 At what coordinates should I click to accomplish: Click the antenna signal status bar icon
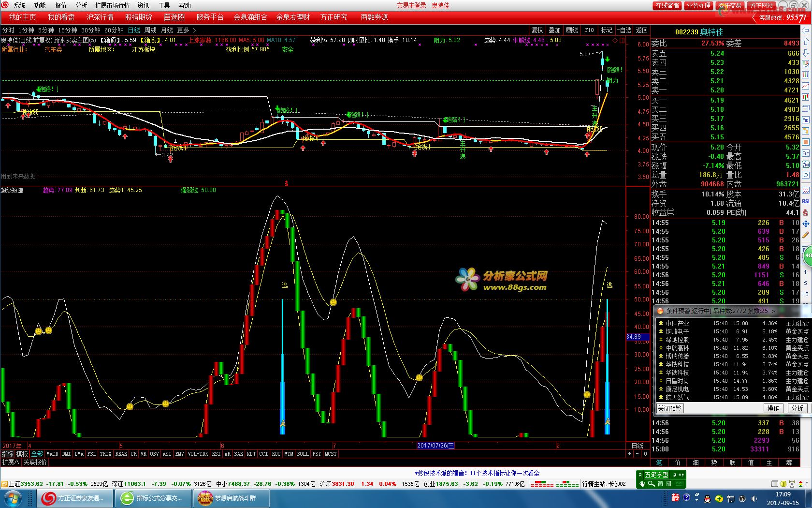(x=792, y=484)
